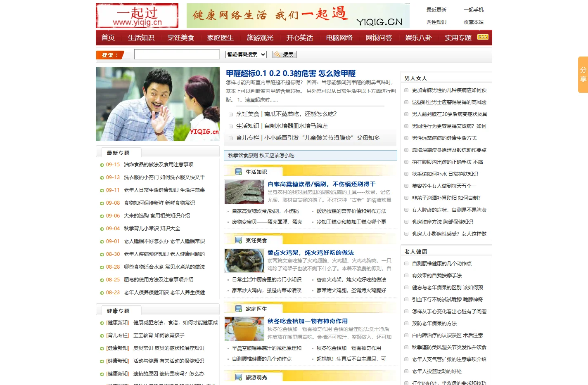Screen dimensions: 588x385
Task: Click the RSS feed icon in navigation bar
Action: pyautogui.click(x=483, y=37)
